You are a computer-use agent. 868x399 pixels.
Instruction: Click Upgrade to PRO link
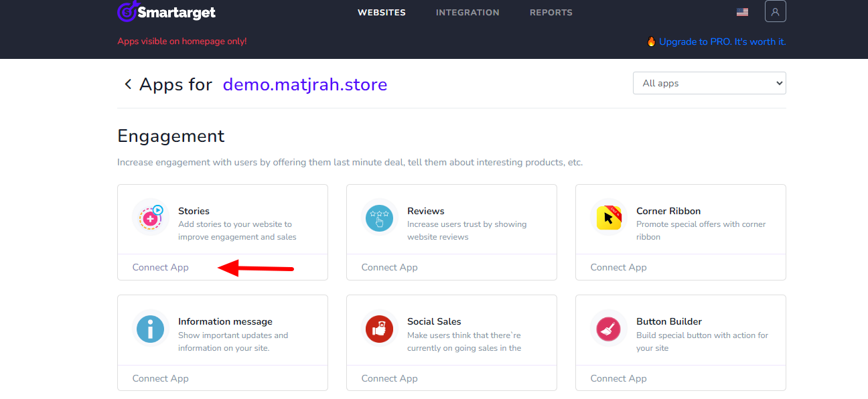pyautogui.click(x=722, y=42)
